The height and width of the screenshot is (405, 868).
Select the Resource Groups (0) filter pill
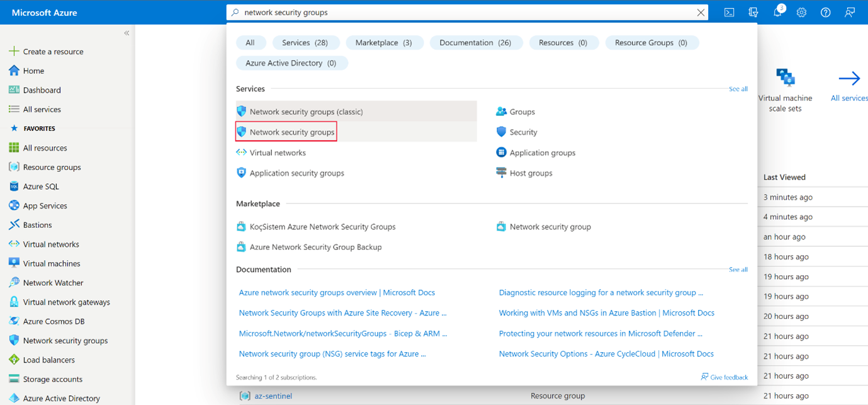651,43
